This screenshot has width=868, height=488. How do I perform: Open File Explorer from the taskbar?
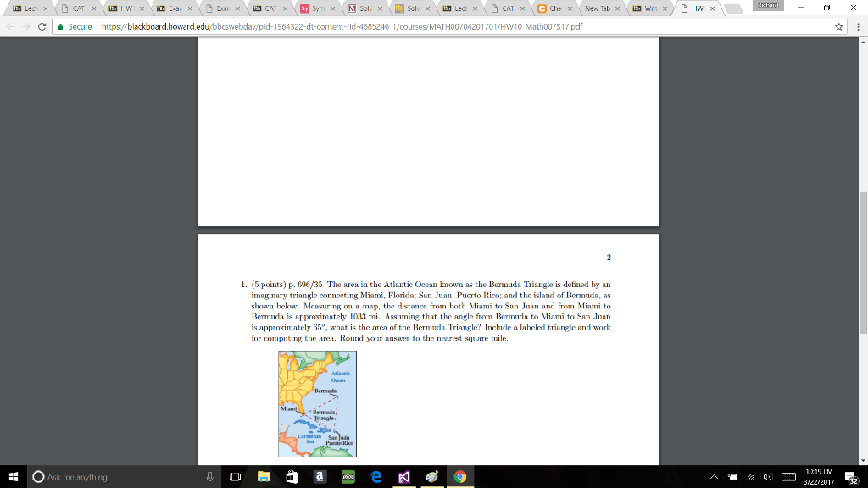click(264, 477)
